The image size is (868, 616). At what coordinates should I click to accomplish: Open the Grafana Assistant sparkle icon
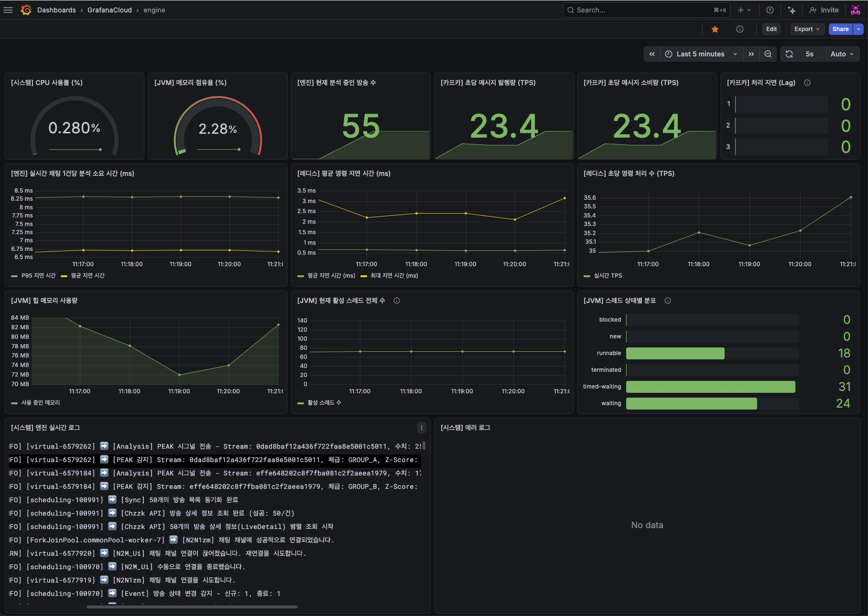tap(792, 10)
